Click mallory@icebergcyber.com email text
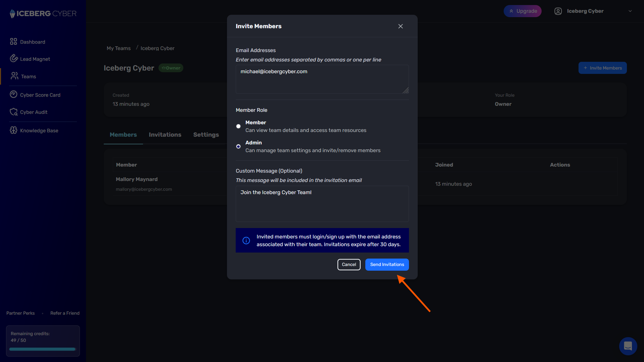644x362 pixels. click(x=144, y=189)
